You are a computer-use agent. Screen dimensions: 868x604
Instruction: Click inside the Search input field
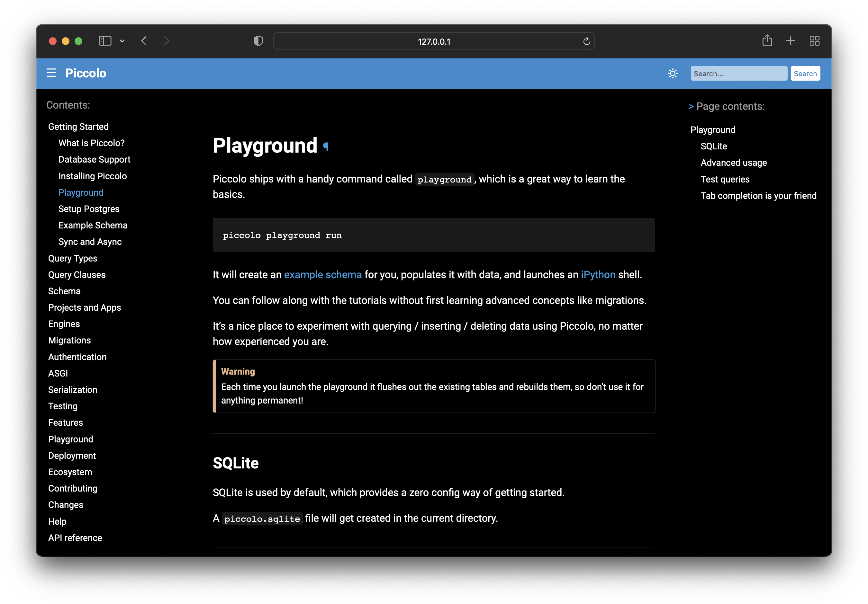(738, 73)
